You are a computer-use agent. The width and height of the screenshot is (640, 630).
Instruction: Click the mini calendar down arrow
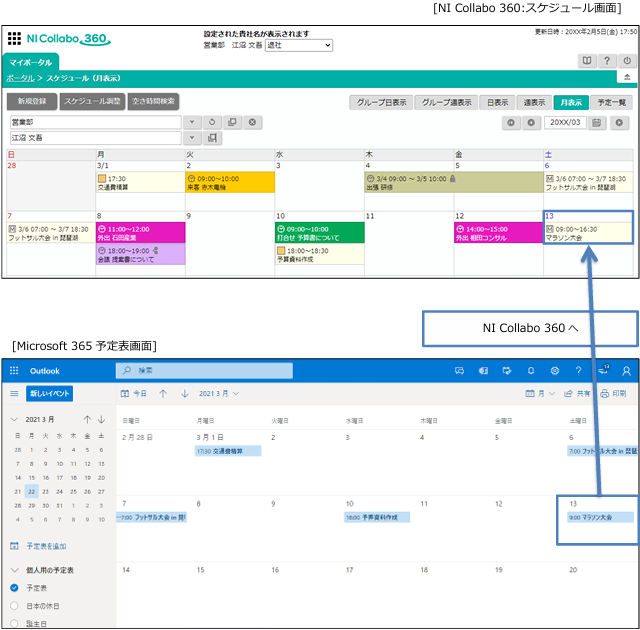tap(101, 419)
